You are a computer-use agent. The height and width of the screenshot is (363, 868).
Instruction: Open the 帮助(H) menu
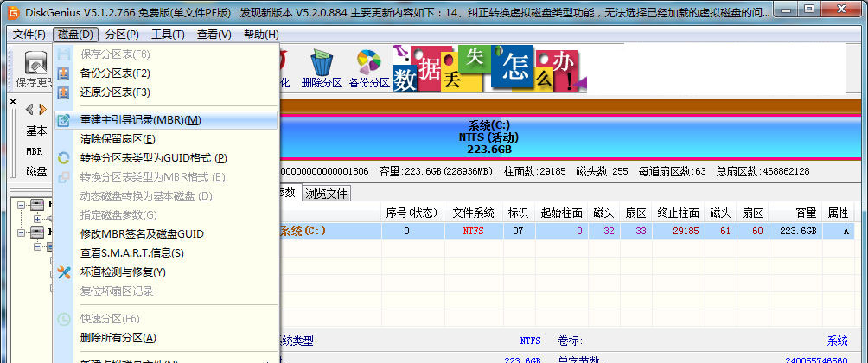coord(261,35)
